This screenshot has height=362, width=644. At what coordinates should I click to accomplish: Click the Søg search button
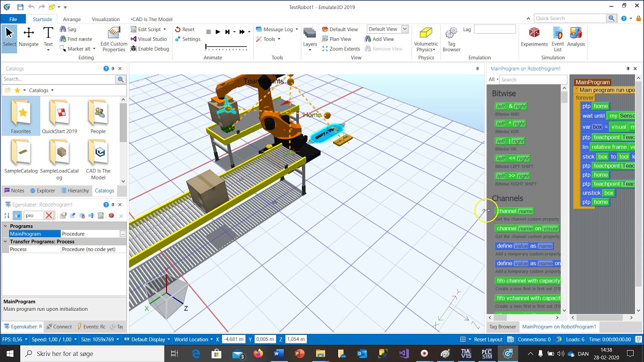point(68,30)
